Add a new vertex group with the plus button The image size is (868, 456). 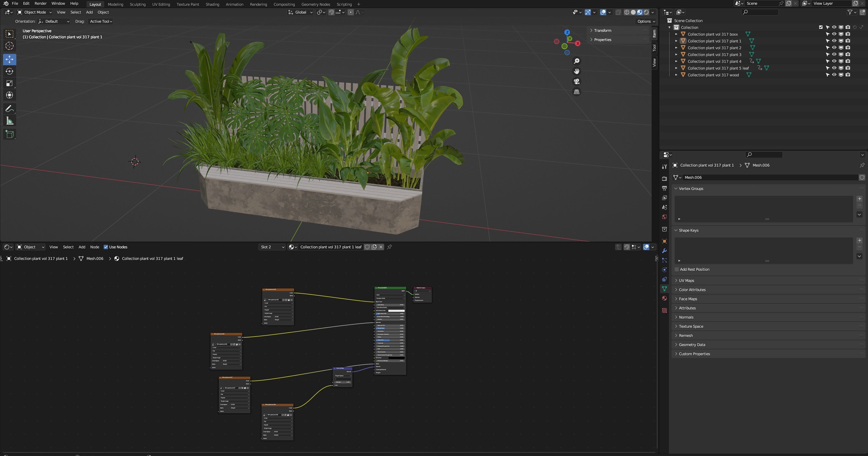tap(859, 199)
